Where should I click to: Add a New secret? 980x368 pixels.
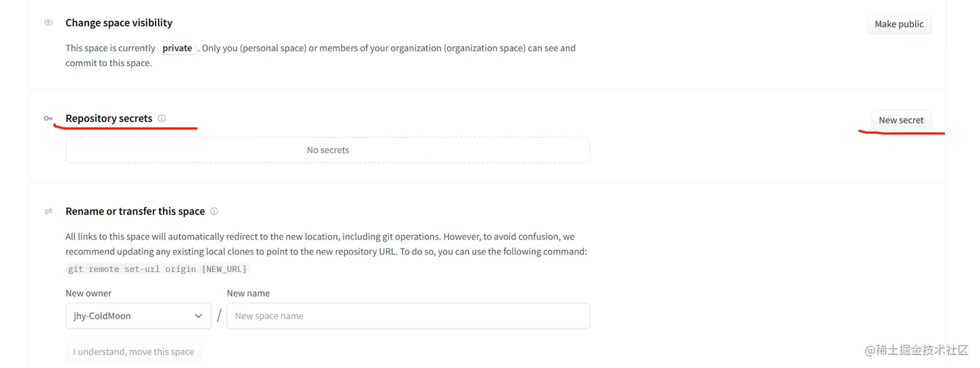[x=901, y=120]
